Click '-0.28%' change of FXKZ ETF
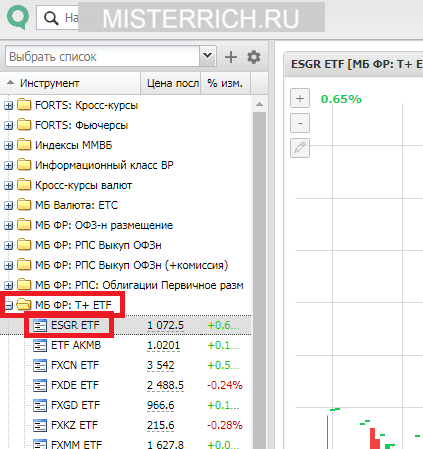 [225, 425]
